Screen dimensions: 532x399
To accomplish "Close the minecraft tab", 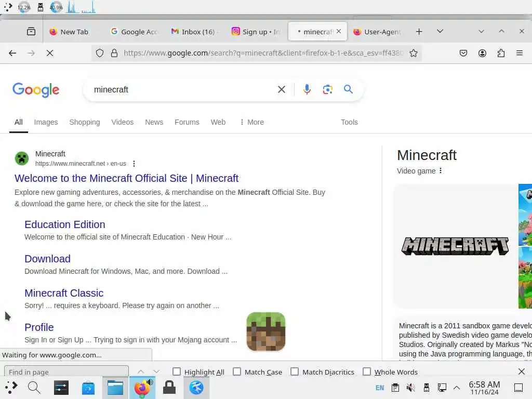I will (339, 31).
